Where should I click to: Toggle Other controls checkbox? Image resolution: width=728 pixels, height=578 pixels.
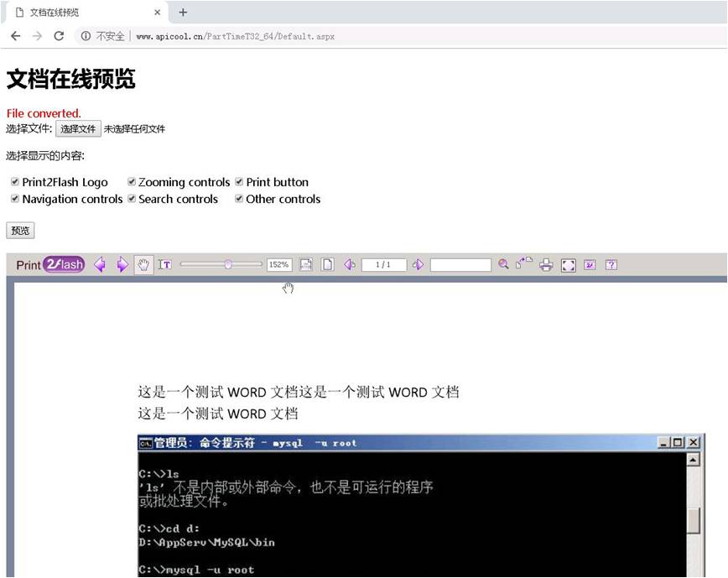point(239,199)
